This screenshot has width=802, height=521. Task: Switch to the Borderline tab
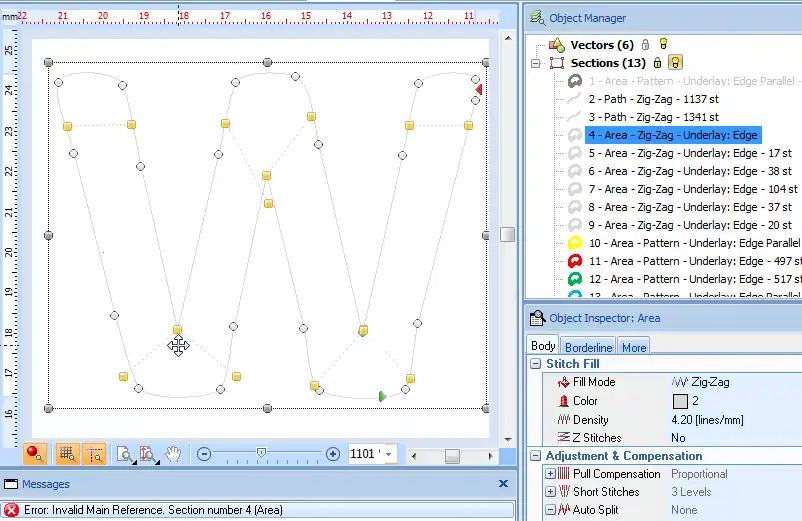(x=590, y=347)
